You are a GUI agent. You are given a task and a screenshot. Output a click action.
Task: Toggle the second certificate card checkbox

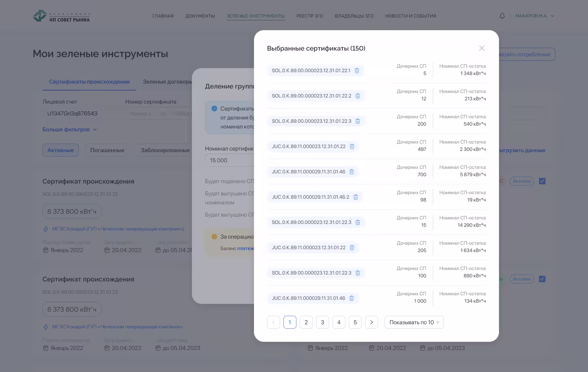pyautogui.click(x=542, y=279)
